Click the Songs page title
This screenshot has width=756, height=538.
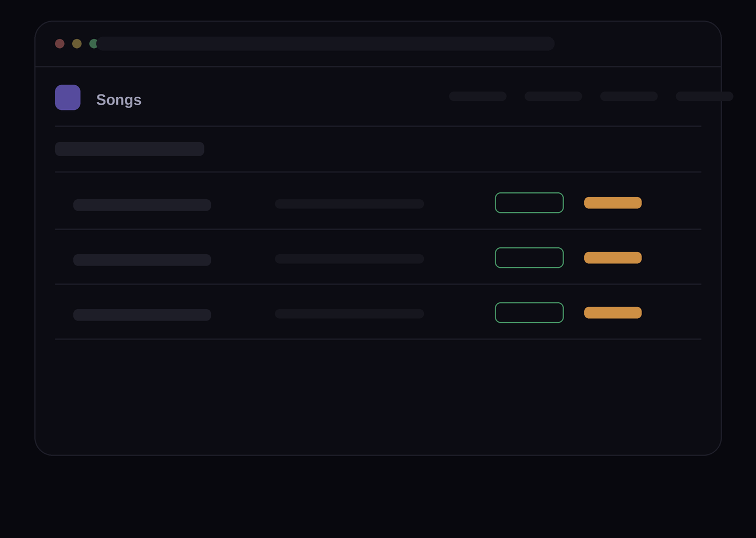pyautogui.click(x=119, y=100)
